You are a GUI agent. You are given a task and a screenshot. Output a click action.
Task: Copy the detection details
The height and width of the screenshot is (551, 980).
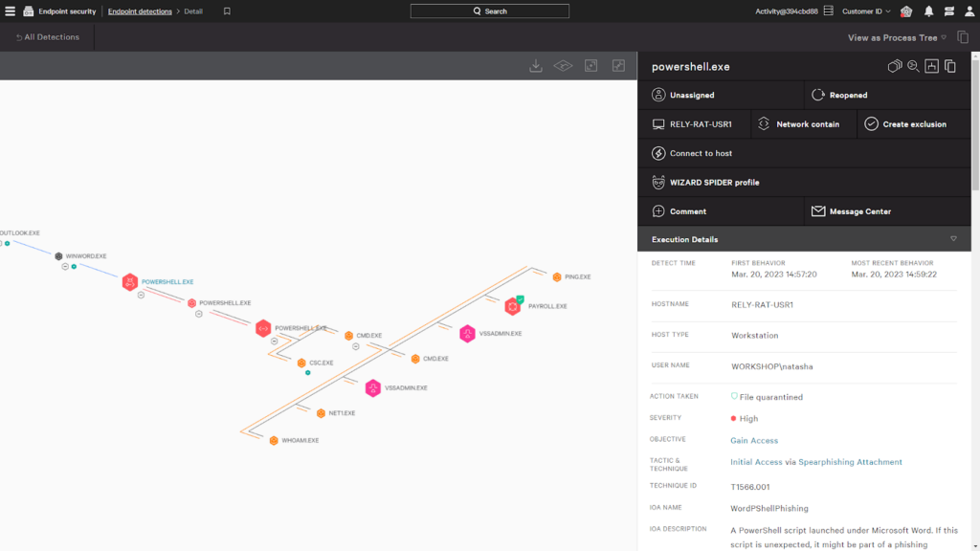click(x=948, y=66)
